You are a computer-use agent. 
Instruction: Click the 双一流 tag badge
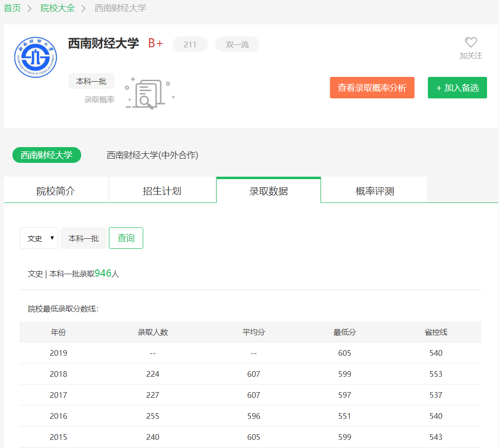237,44
